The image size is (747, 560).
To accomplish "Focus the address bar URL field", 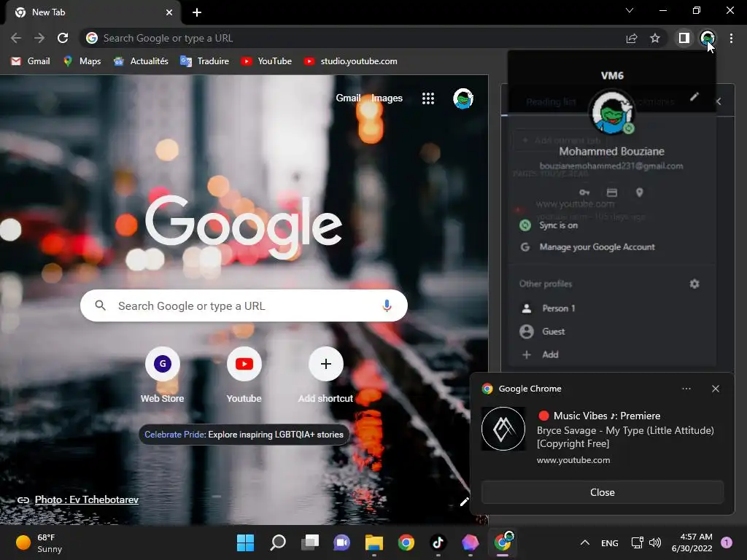I will pyautogui.click(x=352, y=38).
